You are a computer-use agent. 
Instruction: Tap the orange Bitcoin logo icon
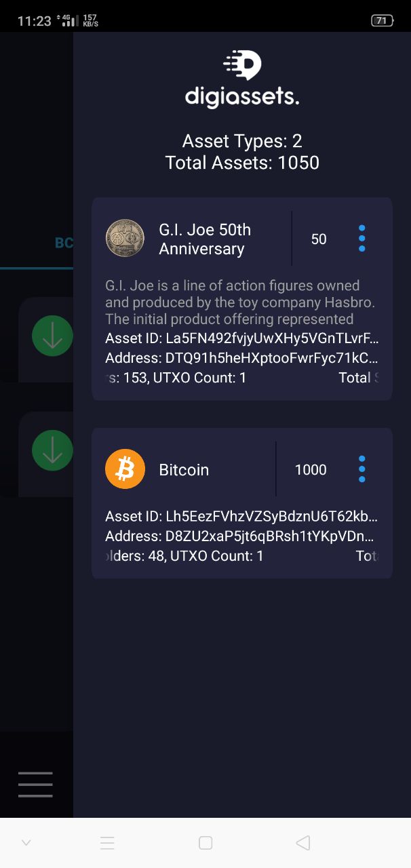(125, 469)
